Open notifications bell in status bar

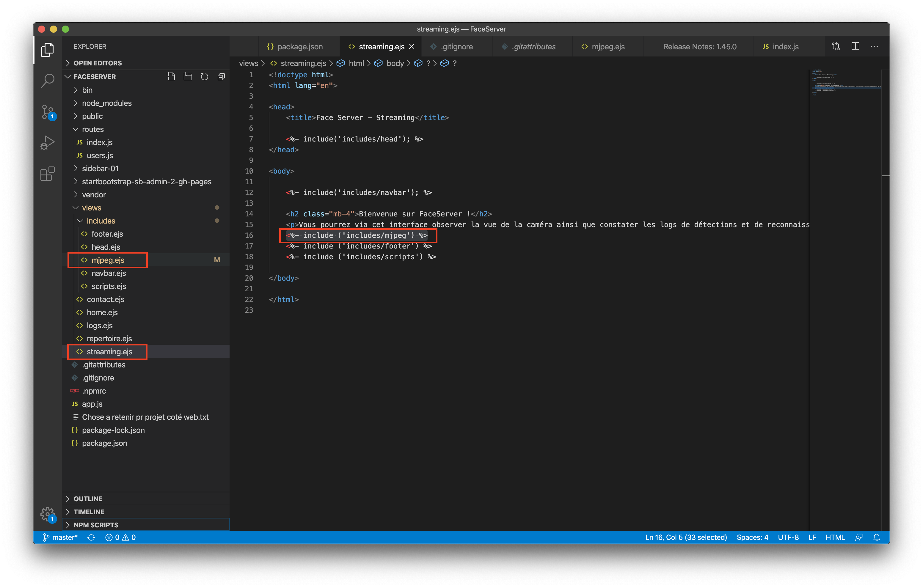876,537
